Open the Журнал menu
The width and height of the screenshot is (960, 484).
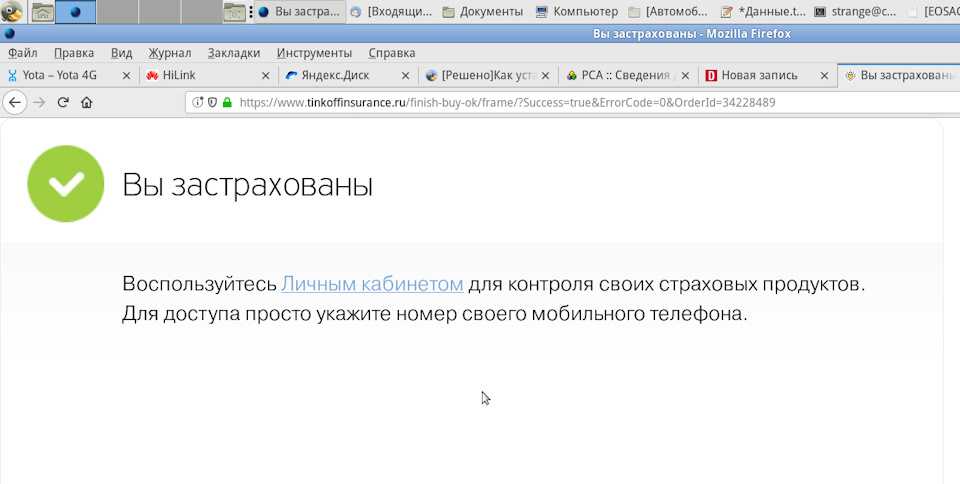coord(170,53)
